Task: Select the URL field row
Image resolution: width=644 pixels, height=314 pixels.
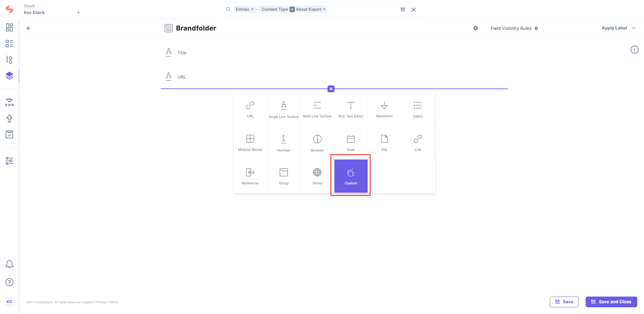Action: [x=334, y=77]
